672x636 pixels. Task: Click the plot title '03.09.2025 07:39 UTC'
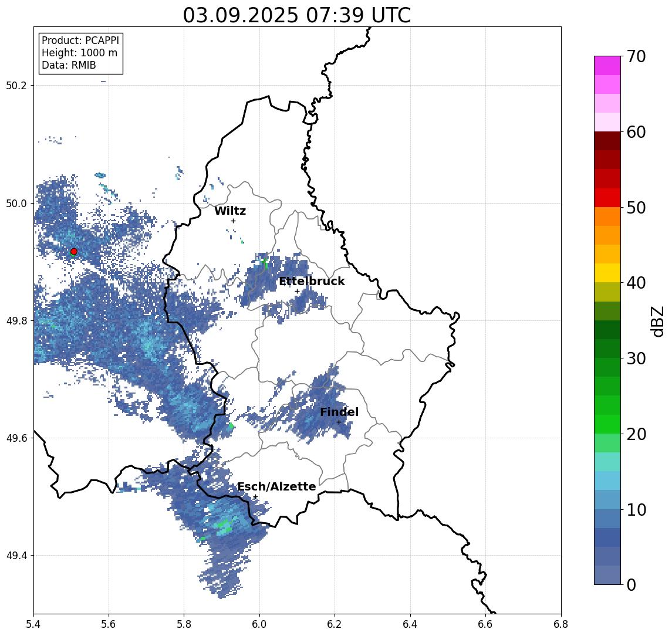click(297, 15)
